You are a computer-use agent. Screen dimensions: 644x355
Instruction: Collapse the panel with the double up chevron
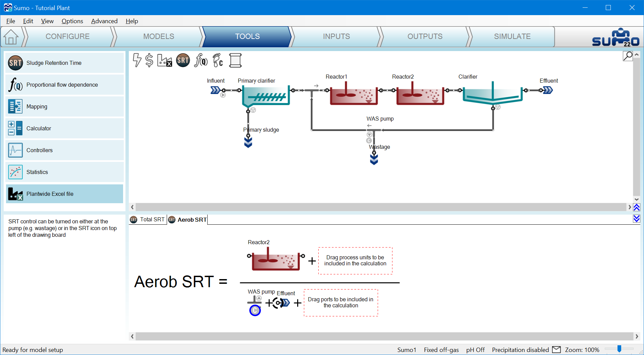point(637,208)
